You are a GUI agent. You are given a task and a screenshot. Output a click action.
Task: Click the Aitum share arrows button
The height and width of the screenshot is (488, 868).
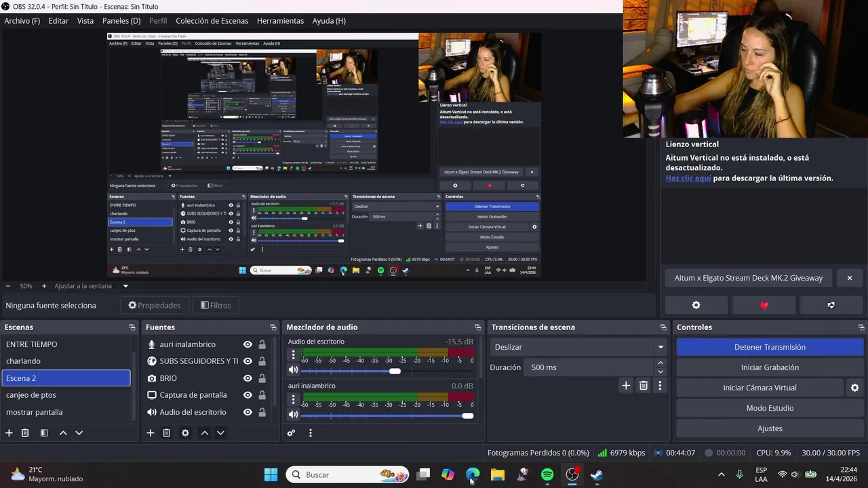(x=831, y=305)
